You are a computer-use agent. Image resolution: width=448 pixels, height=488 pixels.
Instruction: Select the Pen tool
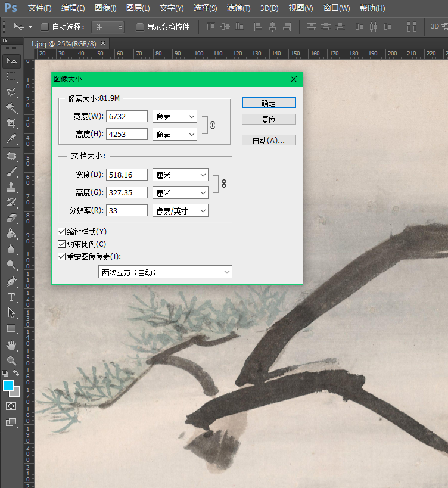pyautogui.click(x=11, y=282)
